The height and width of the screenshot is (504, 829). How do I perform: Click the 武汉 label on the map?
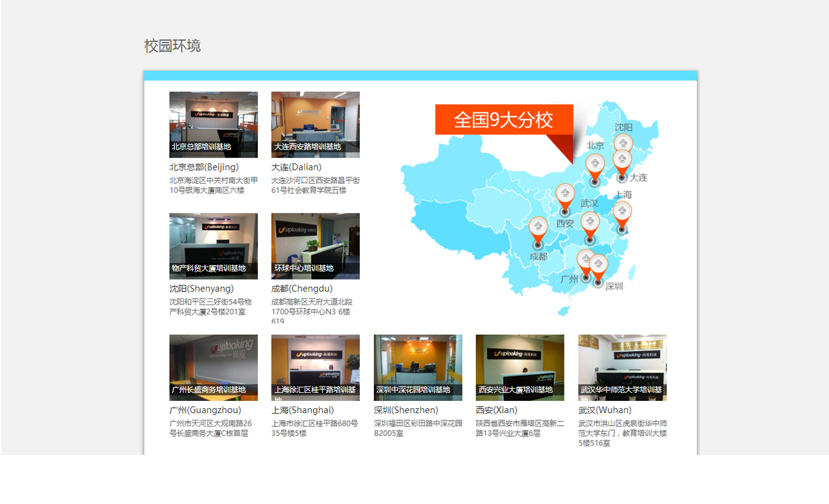pyautogui.click(x=589, y=203)
